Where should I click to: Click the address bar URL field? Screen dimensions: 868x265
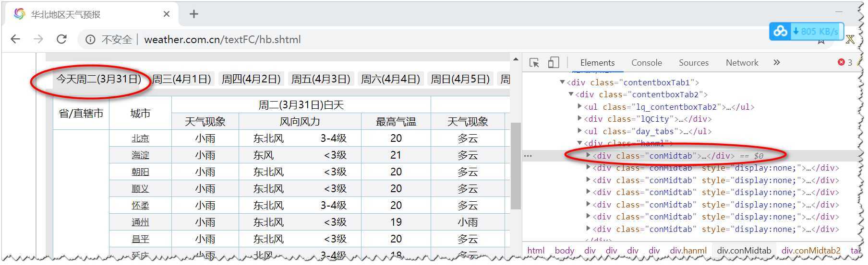point(222,40)
